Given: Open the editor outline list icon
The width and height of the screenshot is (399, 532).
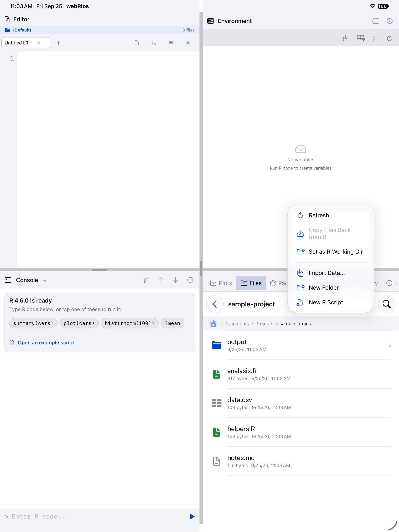Looking at the screenshot, I should pos(171,43).
